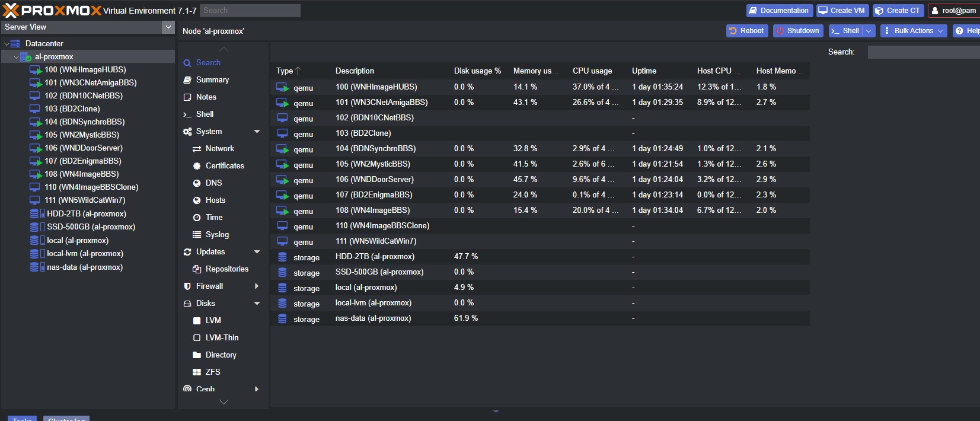Click Create CT button
The width and height of the screenshot is (980, 421).
pos(898,11)
